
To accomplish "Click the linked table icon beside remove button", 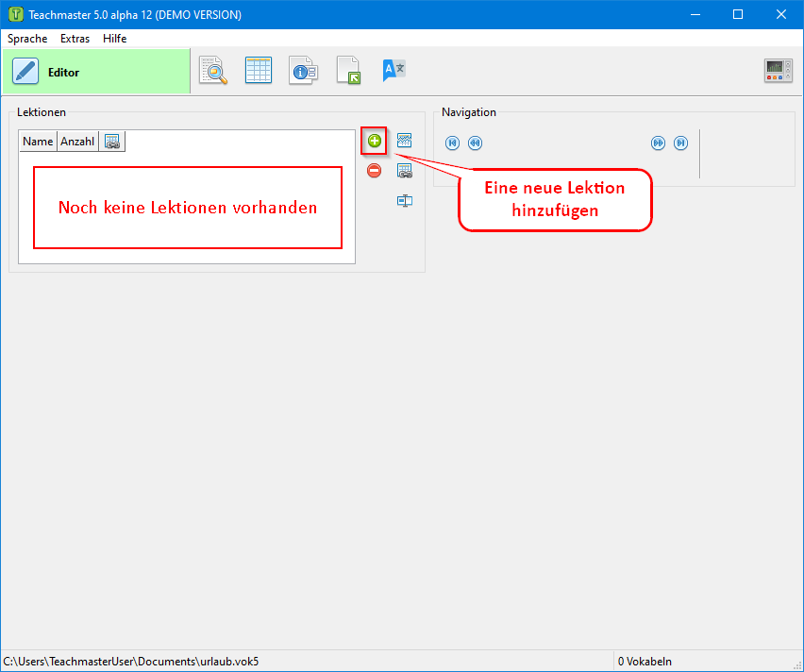I will 405,171.
